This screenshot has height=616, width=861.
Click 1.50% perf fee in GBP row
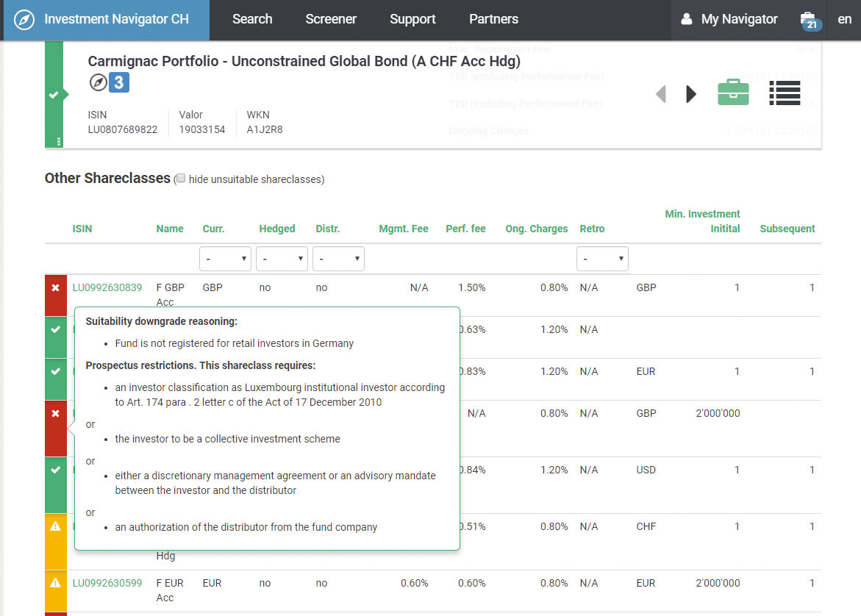click(472, 287)
